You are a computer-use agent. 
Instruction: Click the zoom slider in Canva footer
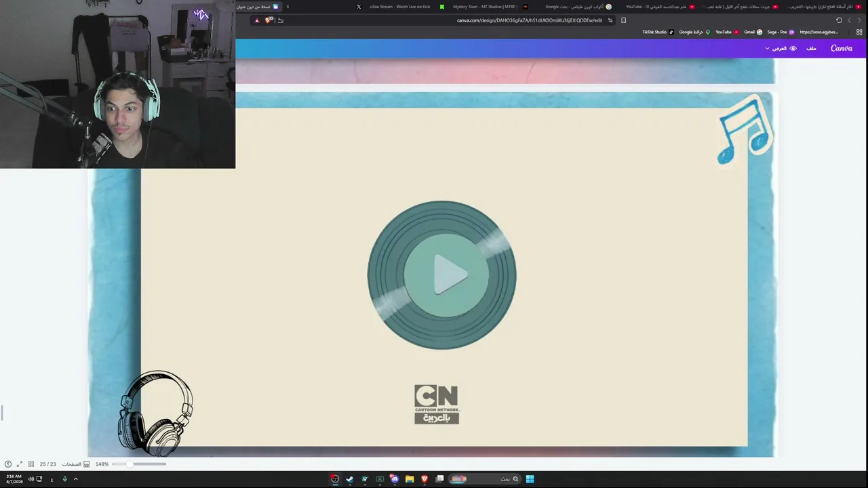point(139,464)
